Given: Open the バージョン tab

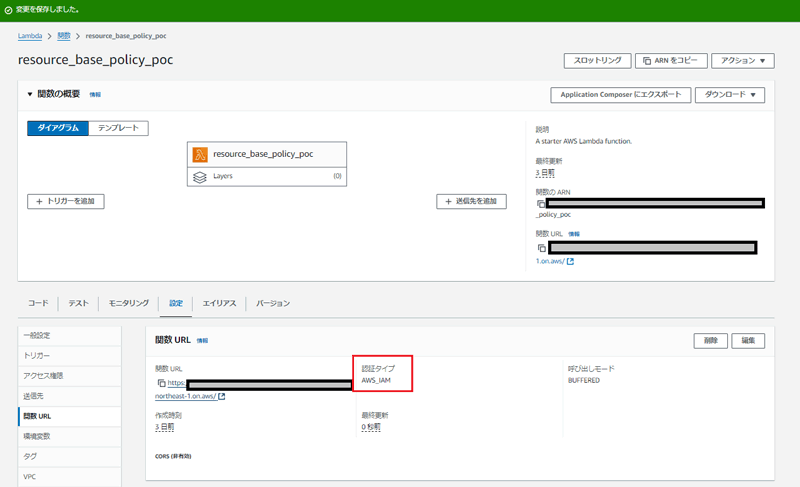Looking at the screenshot, I should click(273, 303).
